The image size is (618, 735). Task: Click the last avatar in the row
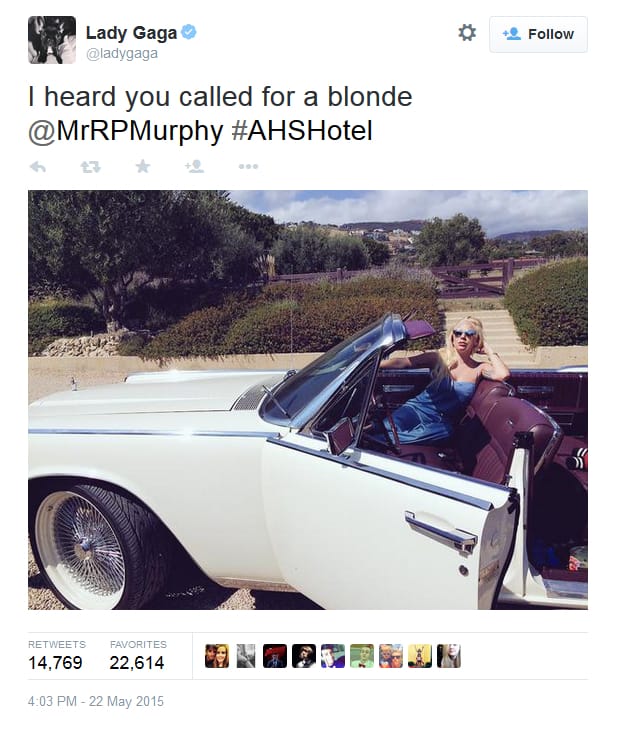(x=449, y=656)
